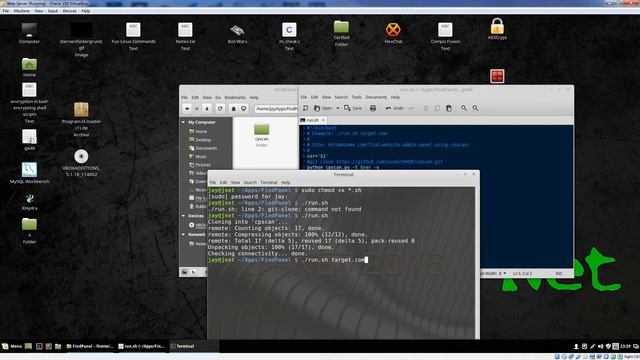Show tree view button at file manager bottom
The width and height of the screenshot is (640, 360).
(194, 272)
